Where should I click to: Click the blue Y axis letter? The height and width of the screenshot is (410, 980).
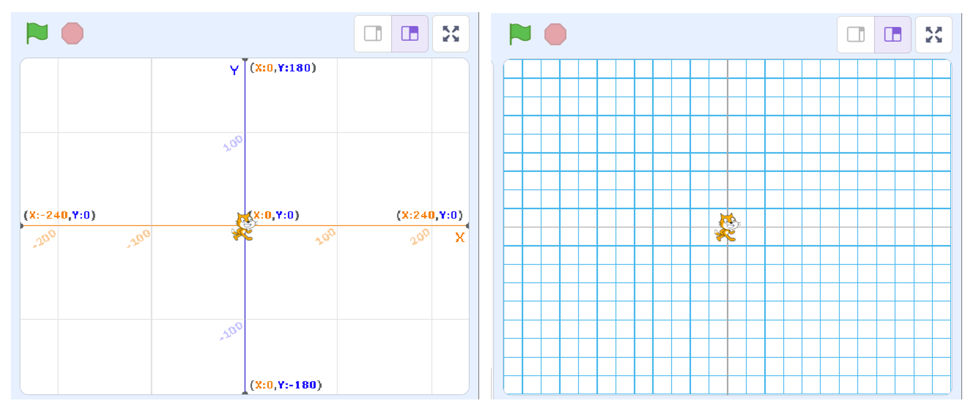(234, 70)
